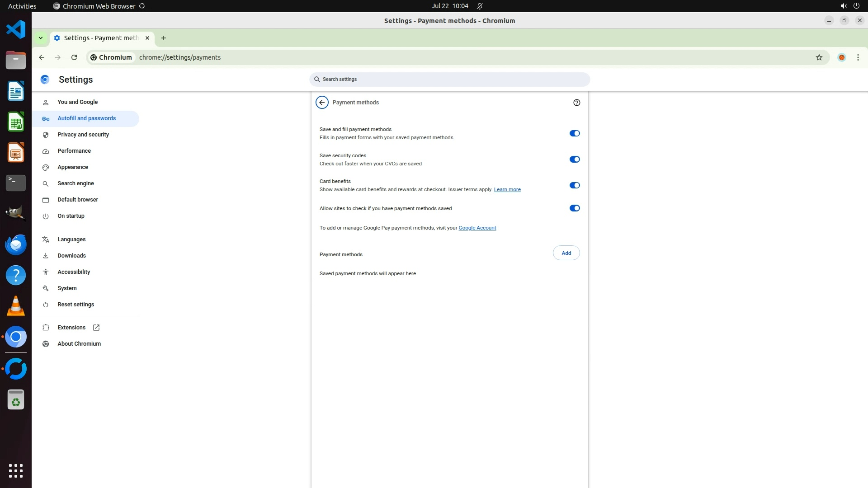Viewport: 868px width, 488px height.
Task: Click the back arrow beside Payment methods
Action: click(322, 103)
